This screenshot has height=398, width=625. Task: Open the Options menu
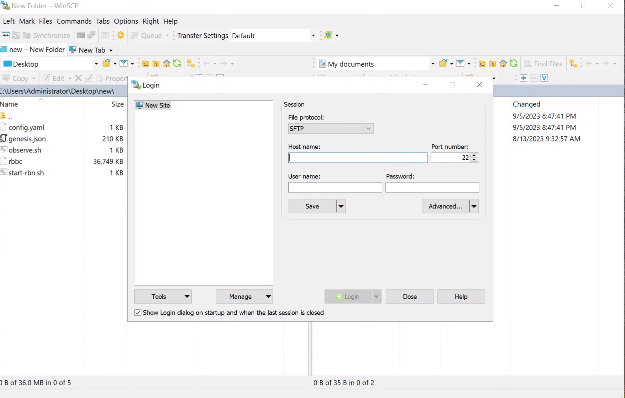[126, 21]
